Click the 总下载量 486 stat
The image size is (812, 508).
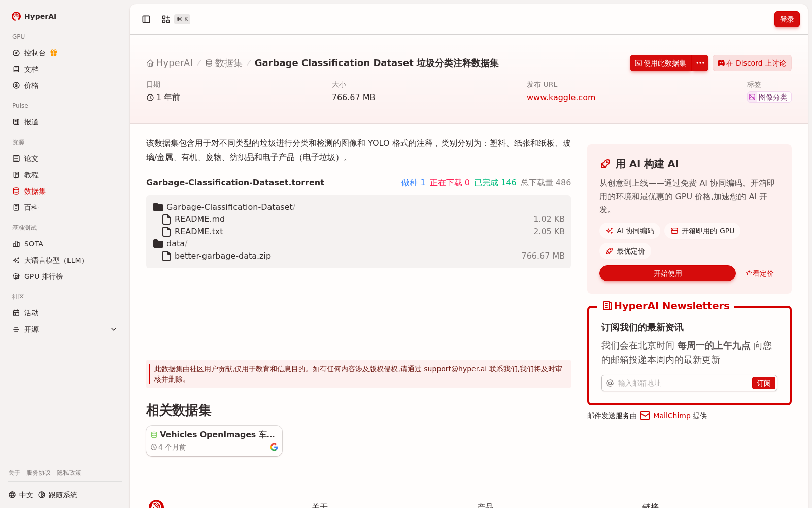546,182
